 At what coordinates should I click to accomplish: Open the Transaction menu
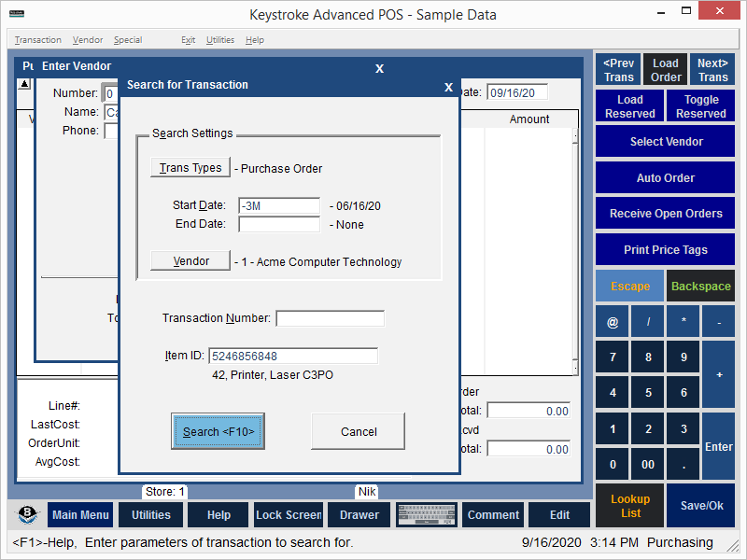37,39
